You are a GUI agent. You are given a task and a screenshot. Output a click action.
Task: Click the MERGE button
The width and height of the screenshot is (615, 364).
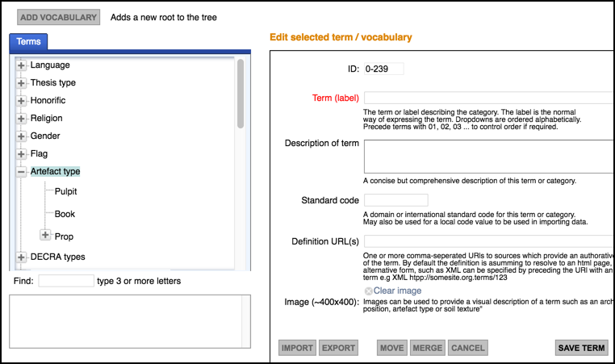coord(428,348)
